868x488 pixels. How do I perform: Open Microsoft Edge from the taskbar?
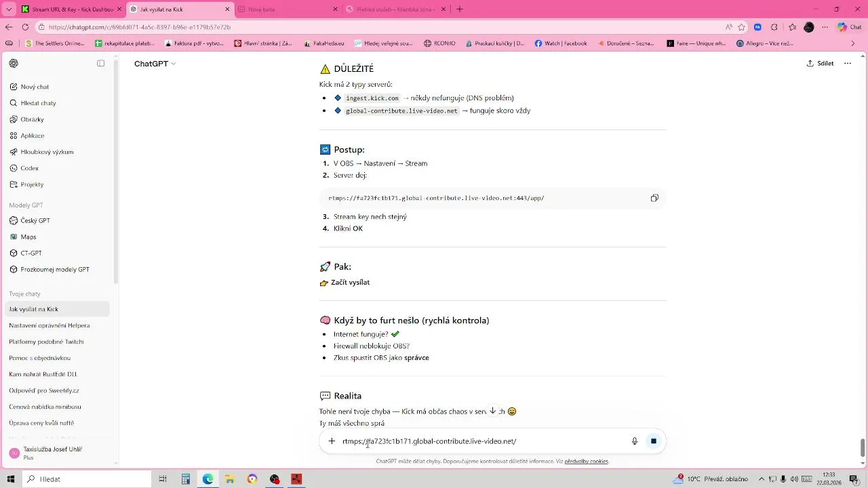click(208, 479)
